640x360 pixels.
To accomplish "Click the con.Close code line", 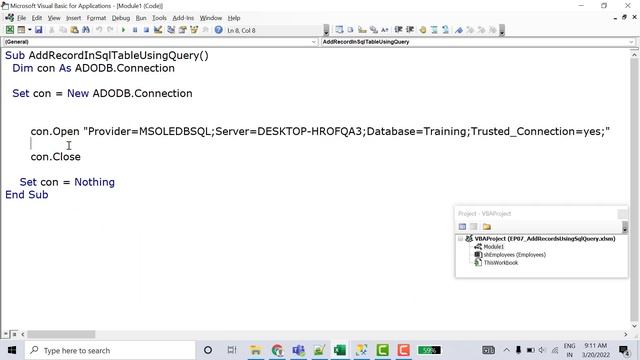I will pos(56,157).
